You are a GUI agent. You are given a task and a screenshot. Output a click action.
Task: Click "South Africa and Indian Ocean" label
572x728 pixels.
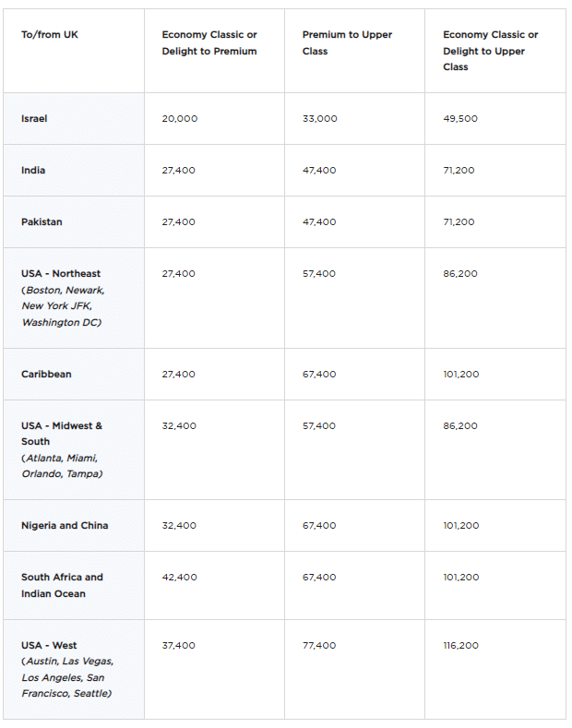click(x=62, y=586)
